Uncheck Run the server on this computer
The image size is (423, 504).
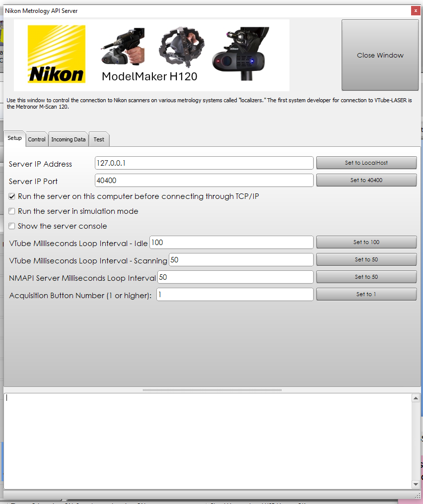tap(12, 196)
